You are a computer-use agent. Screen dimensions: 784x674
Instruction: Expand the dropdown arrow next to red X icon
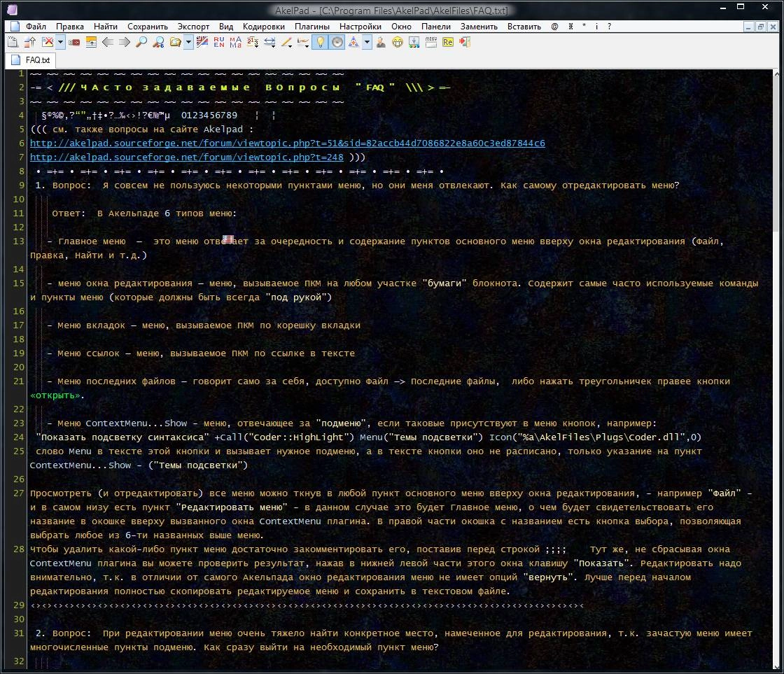click(60, 43)
